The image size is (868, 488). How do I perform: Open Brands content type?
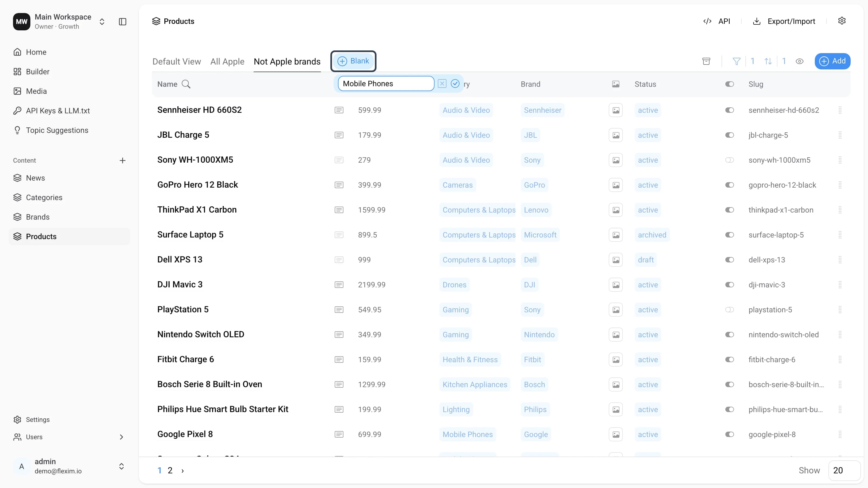point(38,217)
